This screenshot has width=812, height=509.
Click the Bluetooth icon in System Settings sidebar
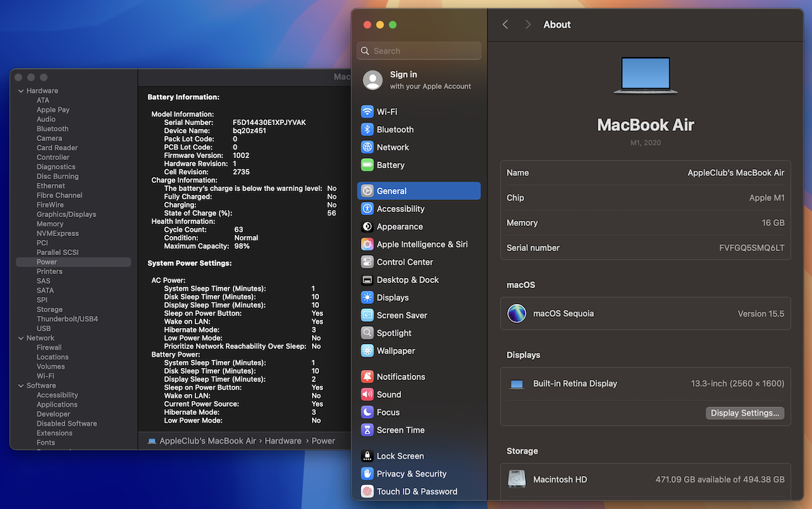(367, 129)
